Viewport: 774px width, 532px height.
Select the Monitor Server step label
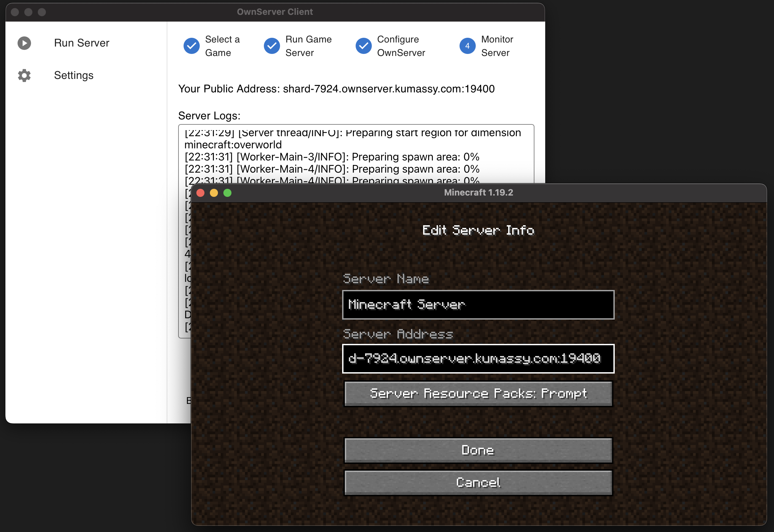click(x=497, y=46)
